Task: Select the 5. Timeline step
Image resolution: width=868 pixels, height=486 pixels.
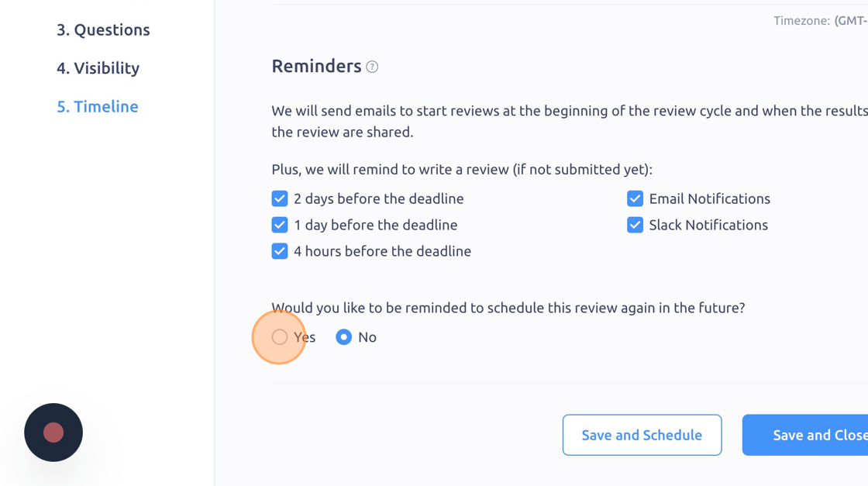Action: point(98,106)
